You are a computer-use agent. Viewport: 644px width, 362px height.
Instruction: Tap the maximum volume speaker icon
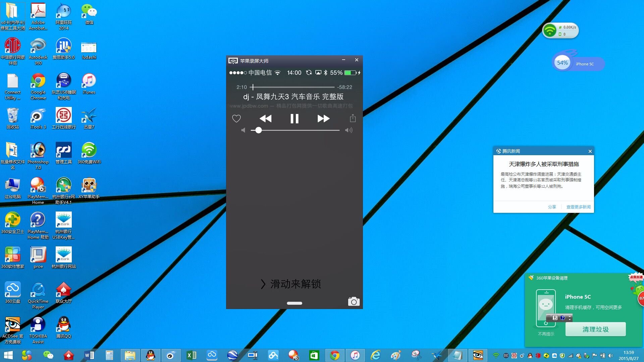pyautogui.click(x=349, y=130)
